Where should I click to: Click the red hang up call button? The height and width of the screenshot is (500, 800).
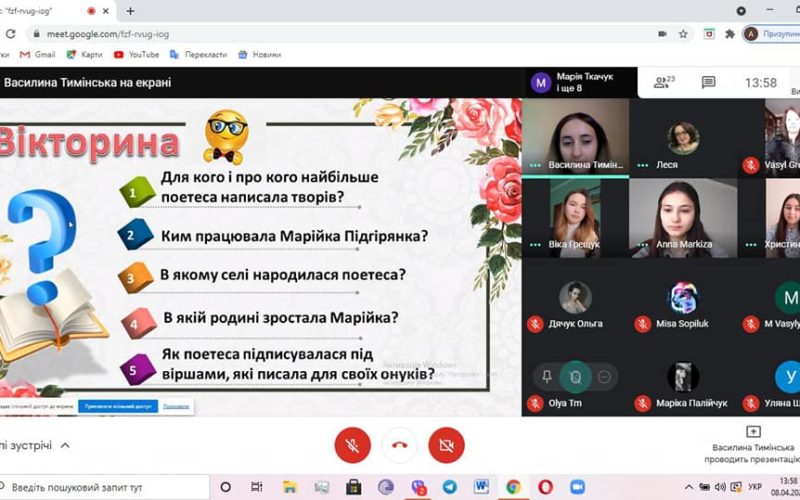pos(400,444)
